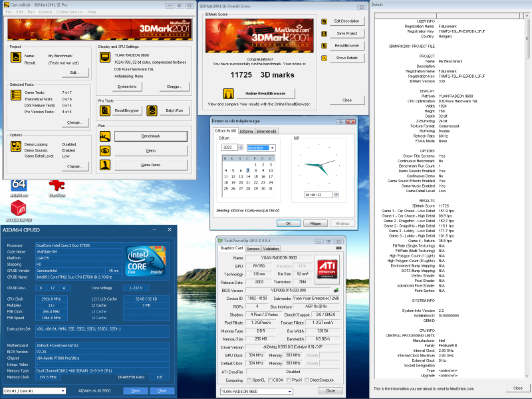
Task: Click the Demo button in Run section
Action: click(151, 151)
